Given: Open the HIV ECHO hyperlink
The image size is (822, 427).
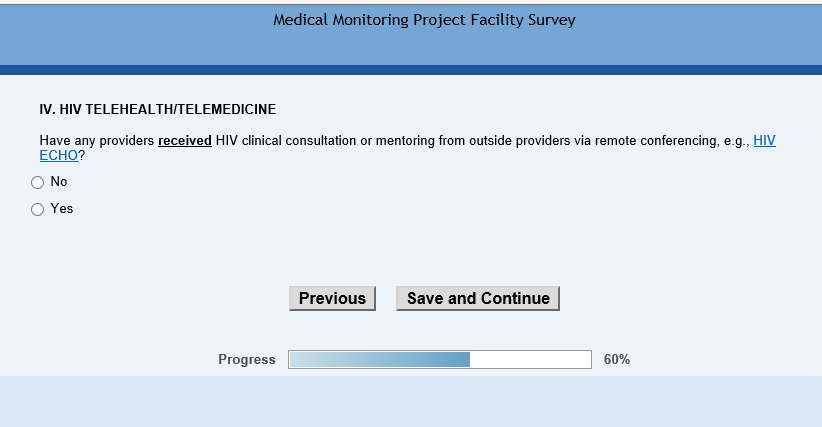Looking at the screenshot, I should (764, 141).
